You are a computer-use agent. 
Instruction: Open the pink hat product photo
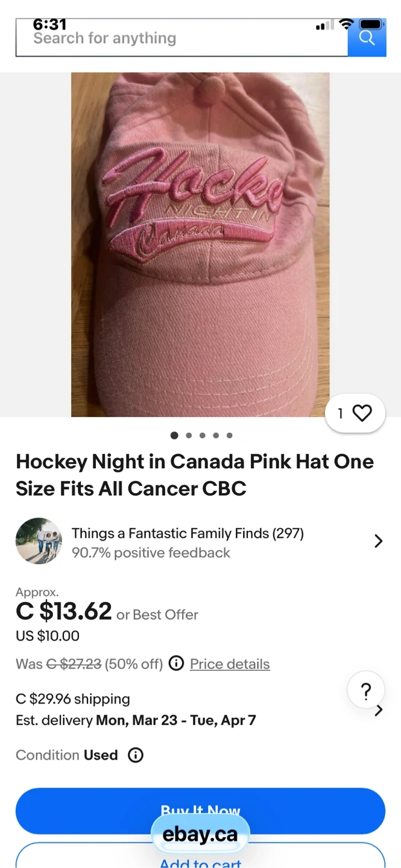(200, 244)
